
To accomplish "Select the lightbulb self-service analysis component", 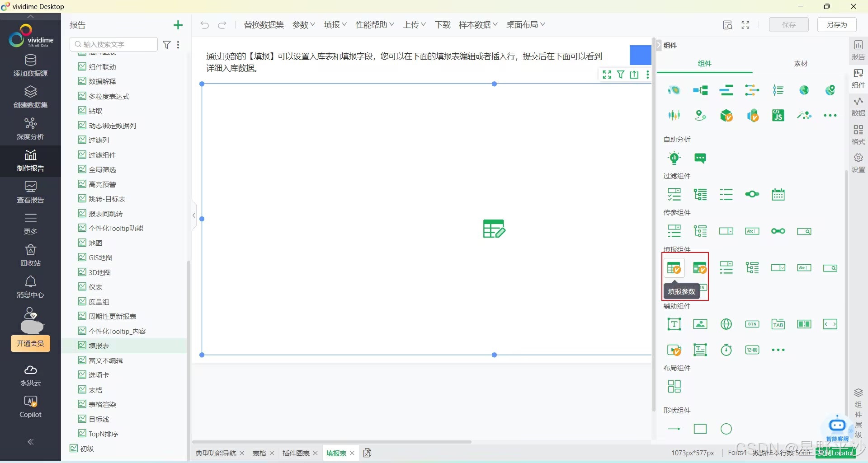I will [x=674, y=158].
